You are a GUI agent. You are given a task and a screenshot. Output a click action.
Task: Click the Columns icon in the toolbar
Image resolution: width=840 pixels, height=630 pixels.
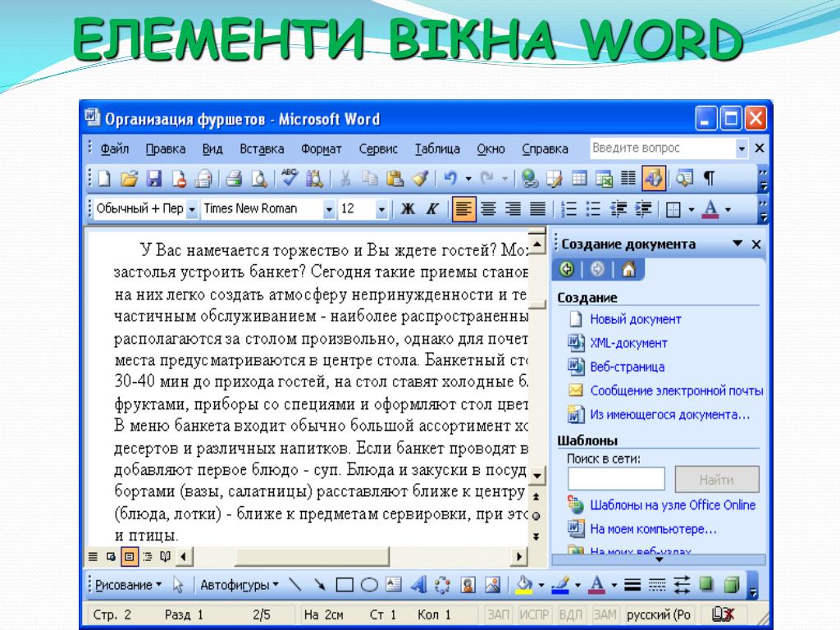(628, 178)
